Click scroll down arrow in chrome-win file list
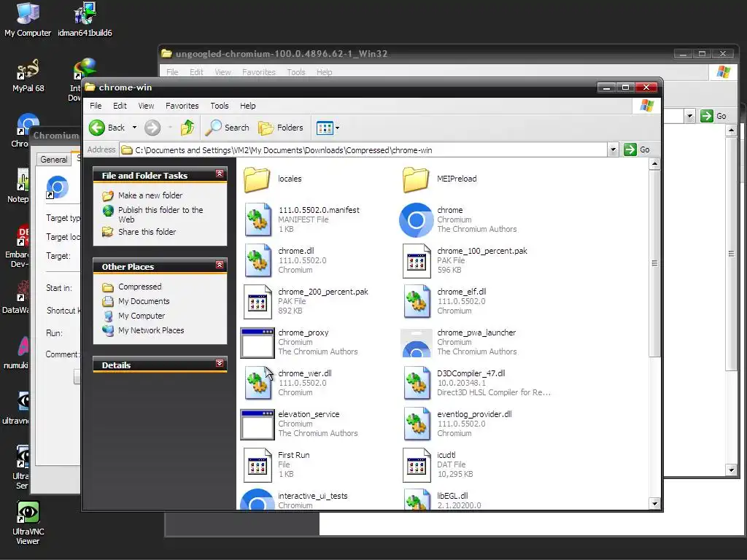 click(x=654, y=504)
